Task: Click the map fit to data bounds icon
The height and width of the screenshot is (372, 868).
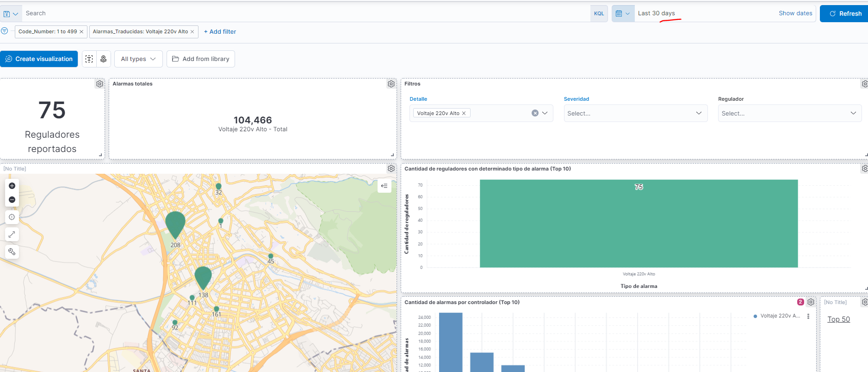Action: tap(12, 217)
